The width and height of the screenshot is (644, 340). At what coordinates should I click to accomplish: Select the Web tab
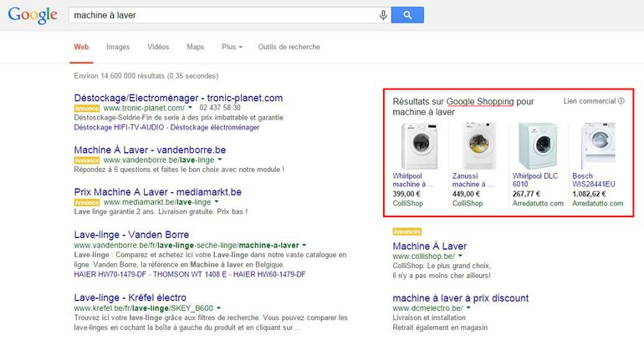tap(81, 47)
